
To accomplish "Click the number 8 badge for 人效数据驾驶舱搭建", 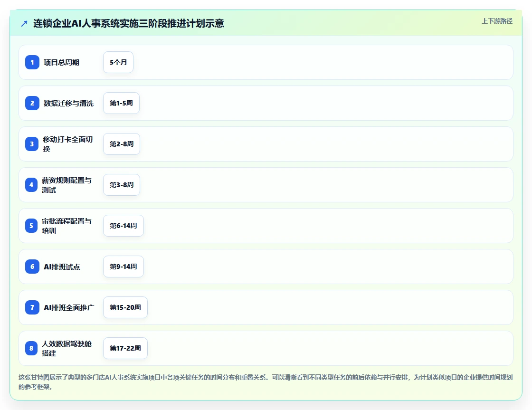I will (x=31, y=348).
